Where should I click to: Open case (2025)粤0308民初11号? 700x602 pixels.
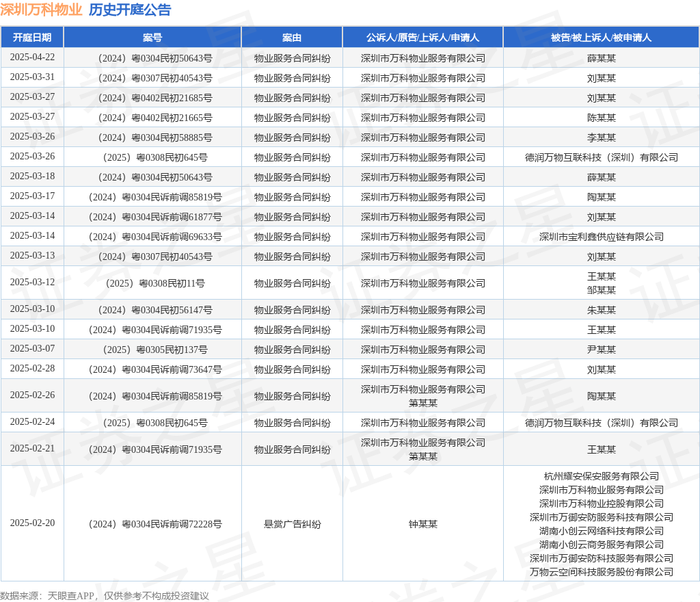155,283
